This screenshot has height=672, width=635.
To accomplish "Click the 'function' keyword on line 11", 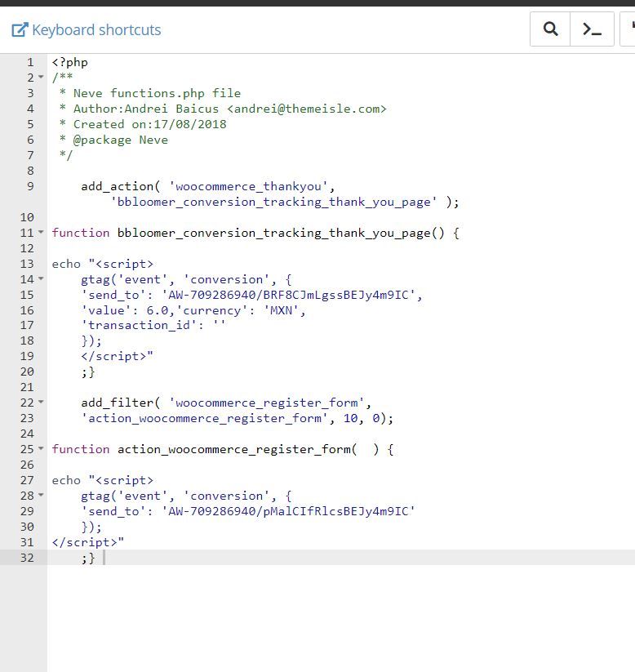I will tap(81, 233).
